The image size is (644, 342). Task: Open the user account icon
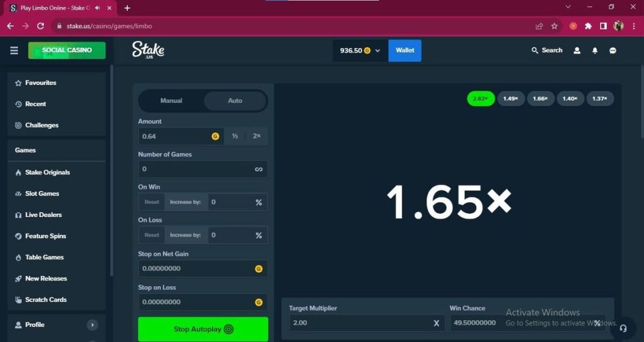pyautogui.click(x=577, y=50)
